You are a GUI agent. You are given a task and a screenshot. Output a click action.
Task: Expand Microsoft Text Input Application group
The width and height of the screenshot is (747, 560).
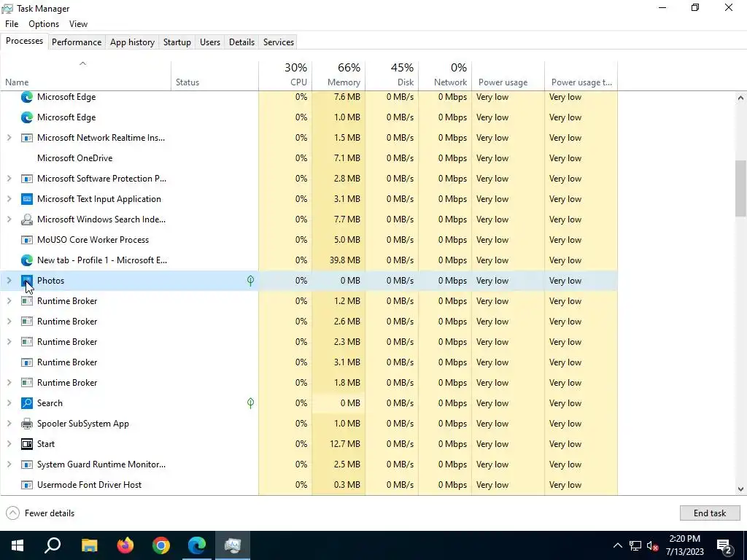pyautogui.click(x=9, y=198)
